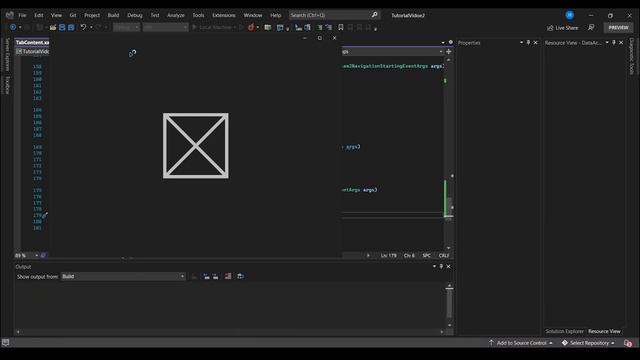Screen dimensions: 640x360
Task: Open the Help menu
Action: (276, 15)
